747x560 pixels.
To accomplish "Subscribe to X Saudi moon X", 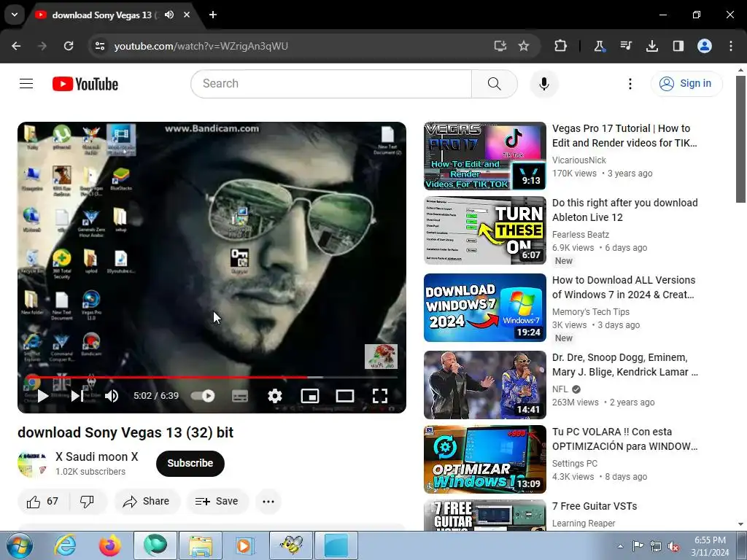I will pyautogui.click(x=190, y=463).
